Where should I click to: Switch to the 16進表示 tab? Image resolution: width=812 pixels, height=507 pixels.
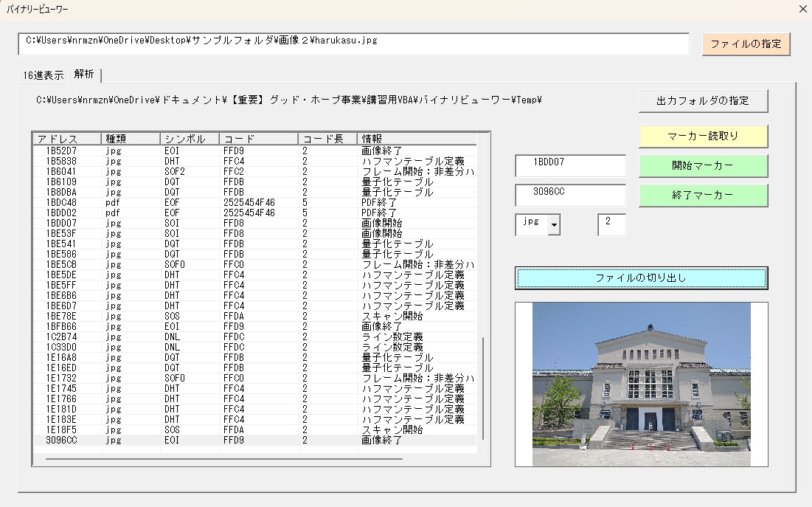pyautogui.click(x=43, y=75)
